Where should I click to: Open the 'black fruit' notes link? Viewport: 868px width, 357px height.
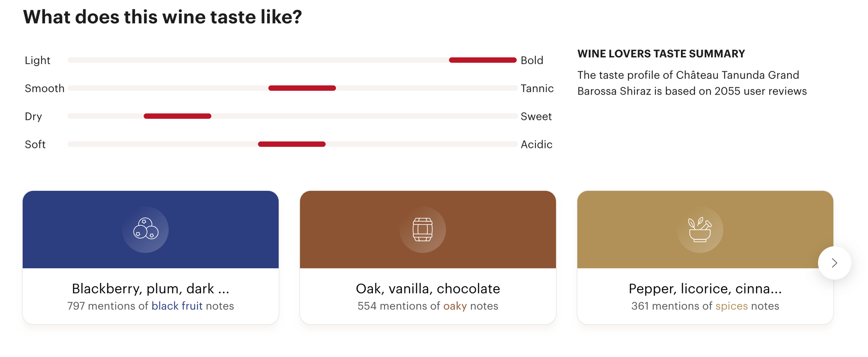[177, 306]
